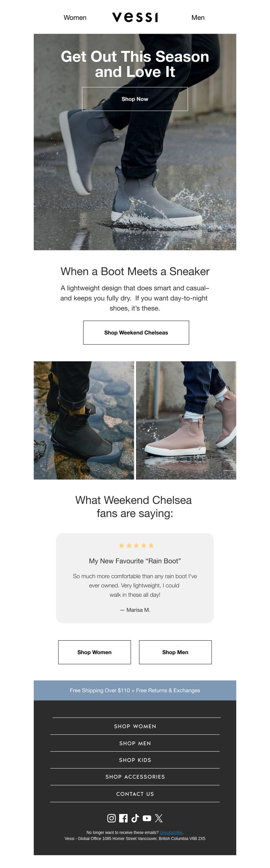Click the Vessi logo in header
The width and height of the screenshot is (270, 868).
[135, 17]
